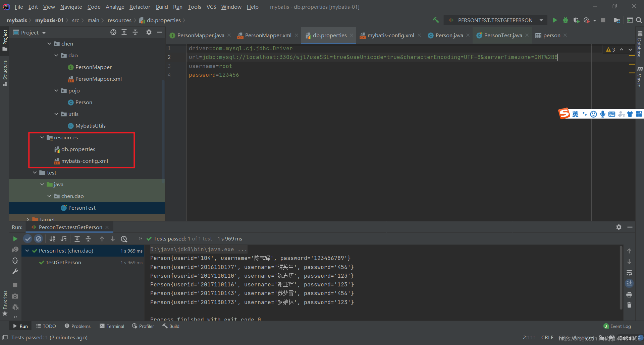Sort tests by duration
This screenshot has width=644, height=345.
point(63,239)
